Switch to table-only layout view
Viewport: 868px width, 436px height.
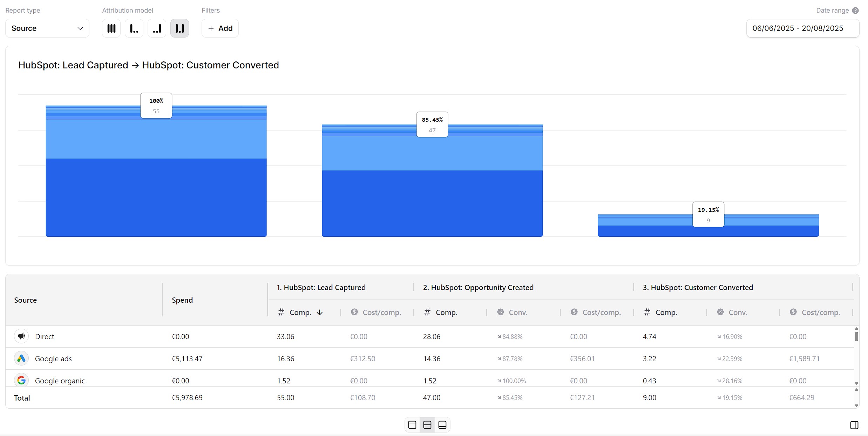click(442, 425)
